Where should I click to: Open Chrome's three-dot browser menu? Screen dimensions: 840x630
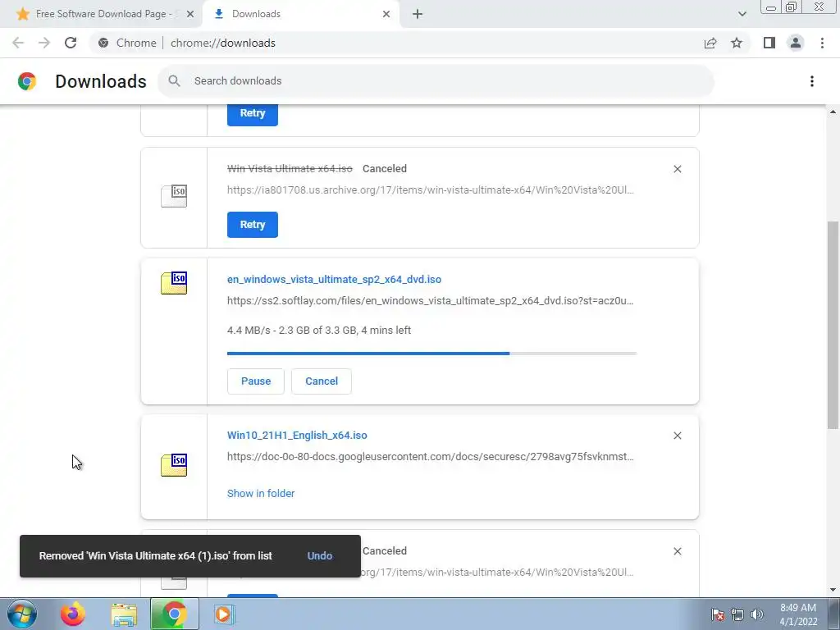click(x=822, y=43)
